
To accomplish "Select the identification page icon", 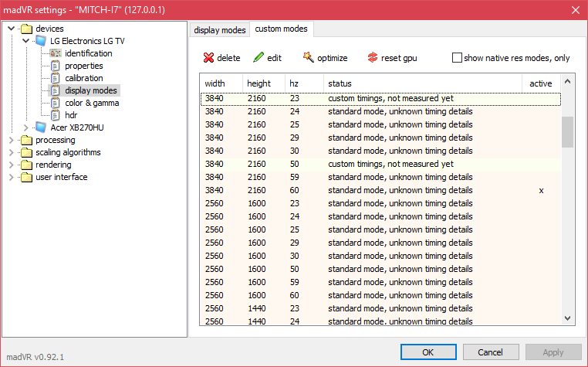I will click(56, 53).
